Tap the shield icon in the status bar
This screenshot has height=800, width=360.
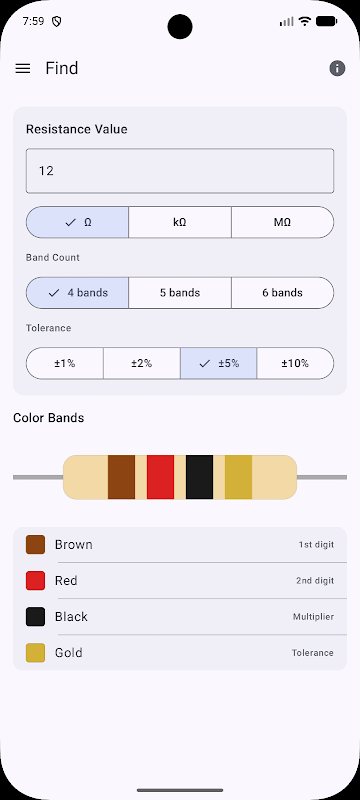(x=57, y=21)
